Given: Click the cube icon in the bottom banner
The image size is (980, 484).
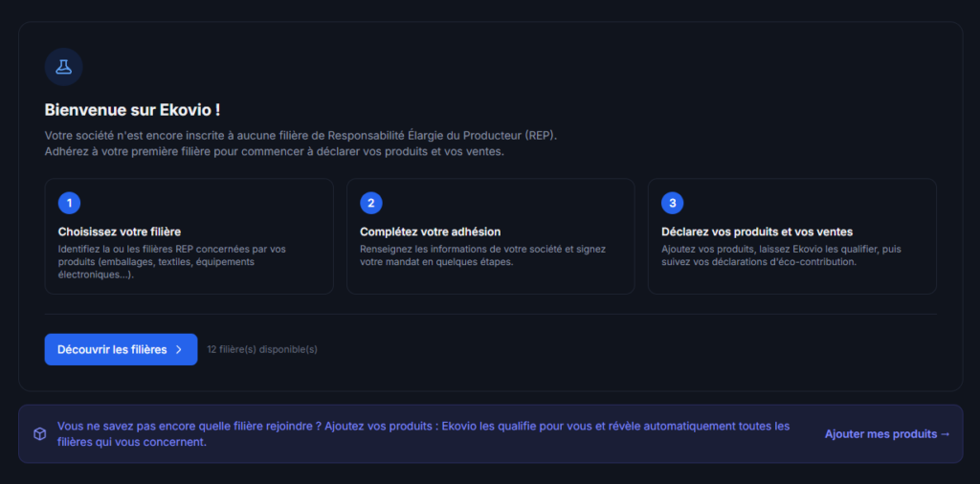Looking at the screenshot, I should pyautogui.click(x=39, y=434).
